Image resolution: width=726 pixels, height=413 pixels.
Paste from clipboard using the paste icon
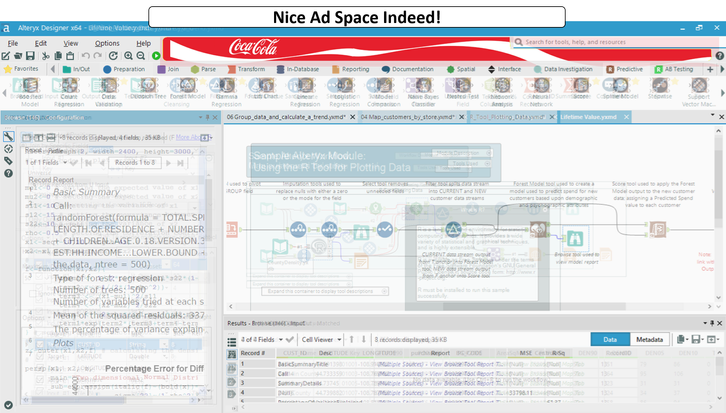tap(70, 56)
